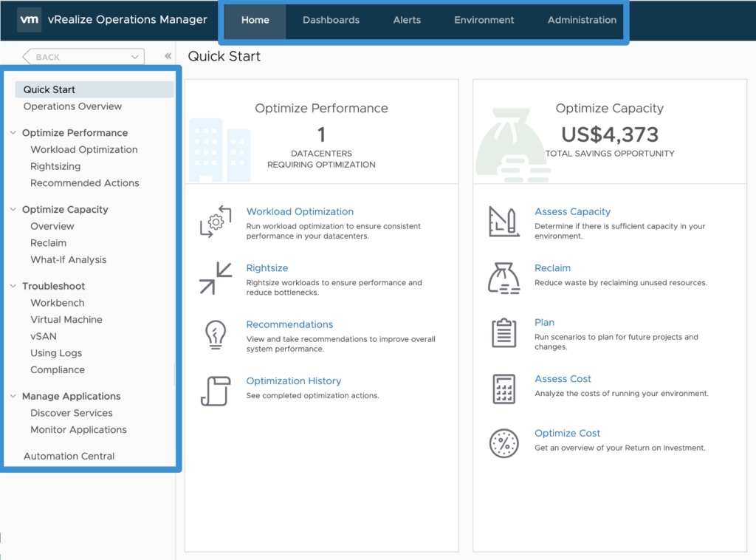
Task: Open the Workload Optimization link
Action: (300, 211)
